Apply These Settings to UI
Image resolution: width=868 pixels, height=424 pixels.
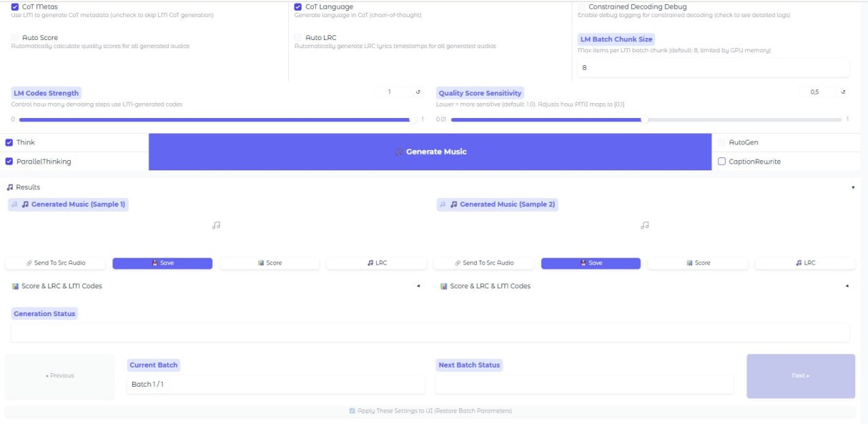(430, 411)
